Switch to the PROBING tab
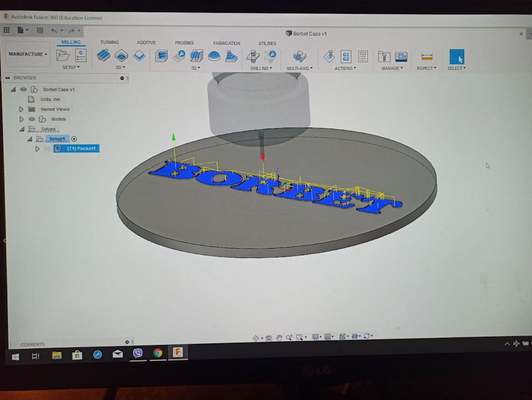 pyautogui.click(x=184, y=43)
